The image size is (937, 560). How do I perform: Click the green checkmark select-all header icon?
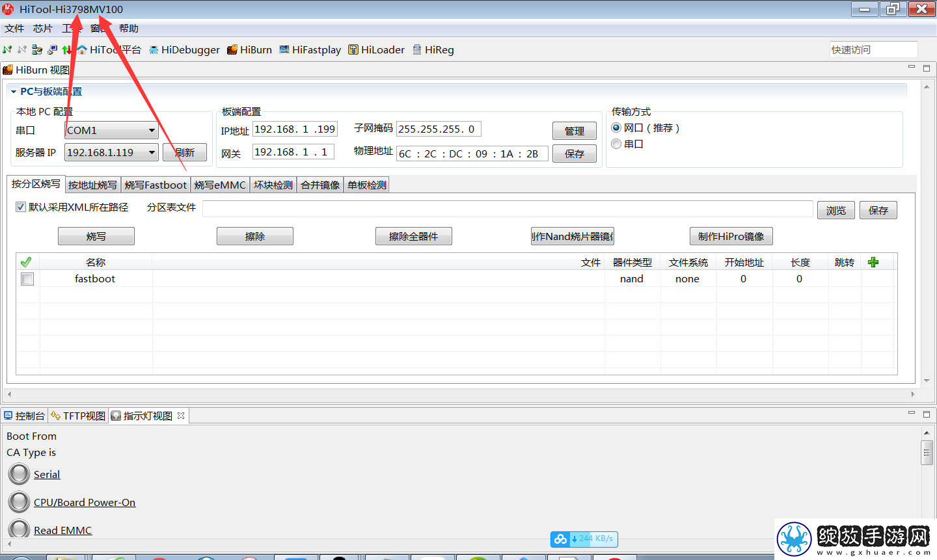coord(26,262)
